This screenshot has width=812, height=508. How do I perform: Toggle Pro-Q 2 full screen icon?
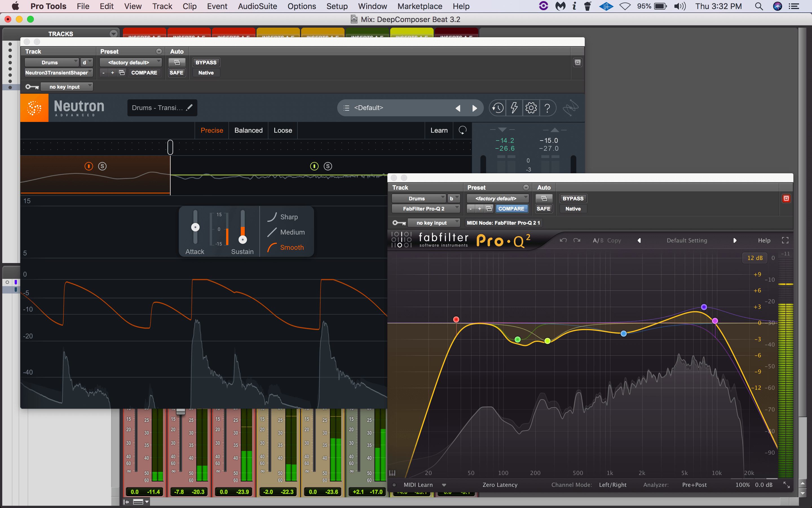[785, 240]
